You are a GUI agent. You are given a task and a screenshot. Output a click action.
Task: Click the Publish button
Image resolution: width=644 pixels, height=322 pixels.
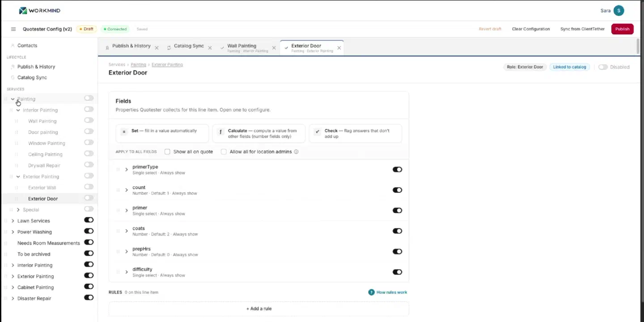(x=622, y=29)
